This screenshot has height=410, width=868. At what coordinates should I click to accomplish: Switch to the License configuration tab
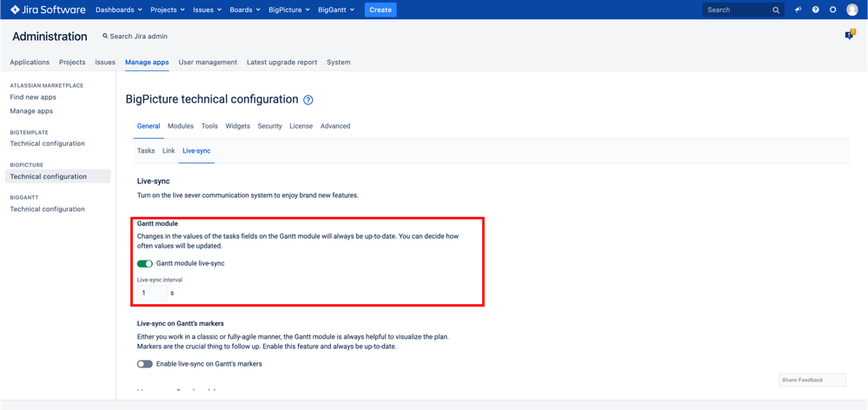point(301,126)
